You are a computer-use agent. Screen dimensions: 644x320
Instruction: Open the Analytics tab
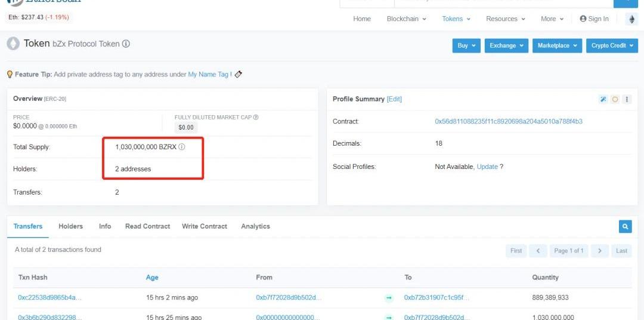point(255,226)
